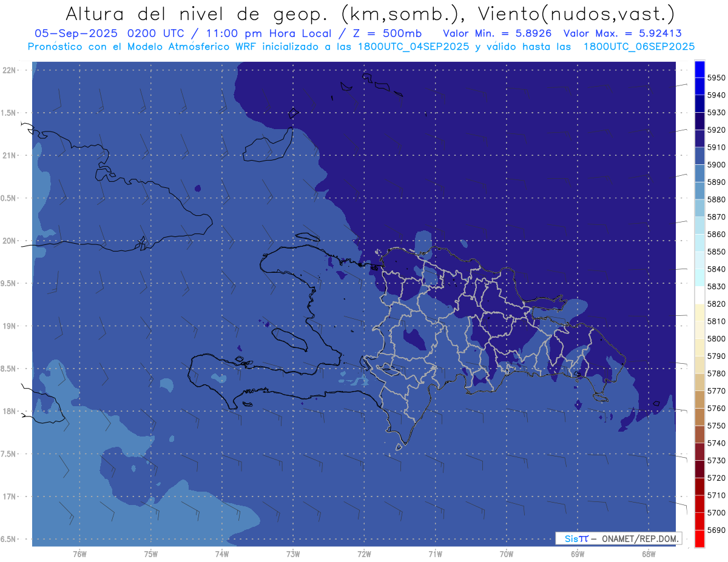Click the 75W longitude axis label
728x562 pixels.
pos(151,554)
